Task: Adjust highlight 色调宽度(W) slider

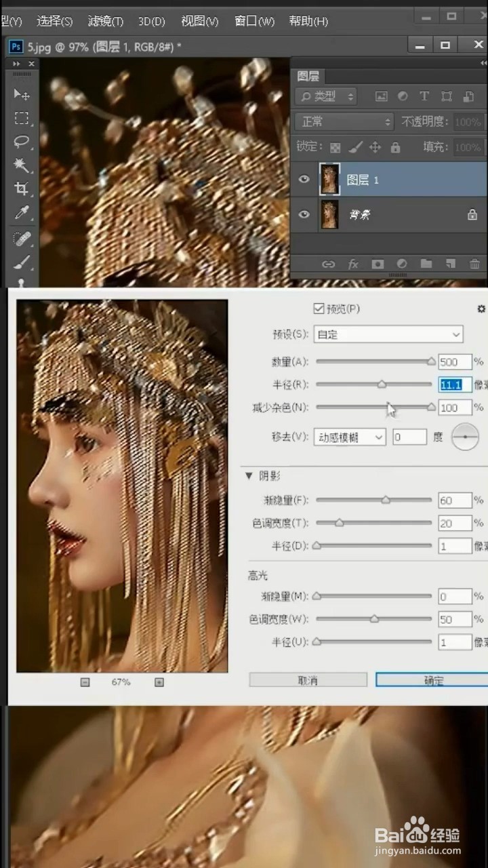Action: (373, 619)
